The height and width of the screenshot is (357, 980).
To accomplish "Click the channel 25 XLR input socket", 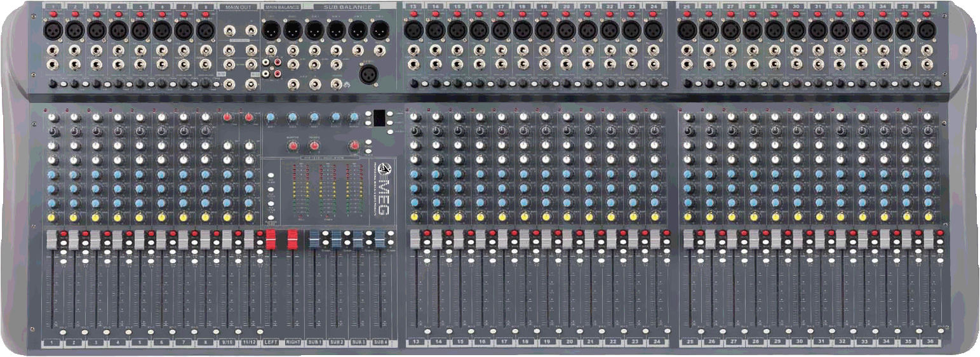I will click(686, 29).
